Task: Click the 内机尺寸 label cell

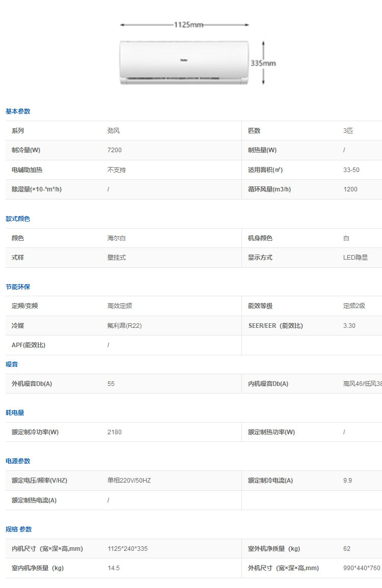Action: [47, 549]
